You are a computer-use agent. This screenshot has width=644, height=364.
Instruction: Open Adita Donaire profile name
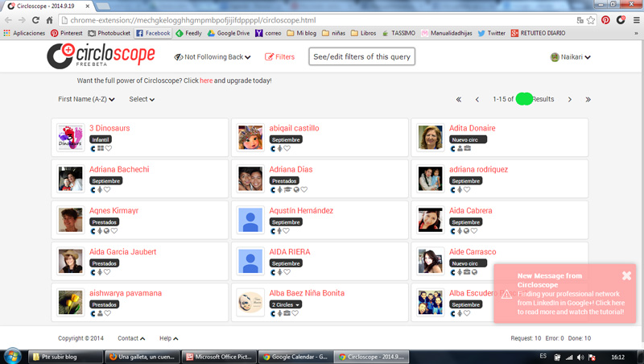tap(473, 128)
